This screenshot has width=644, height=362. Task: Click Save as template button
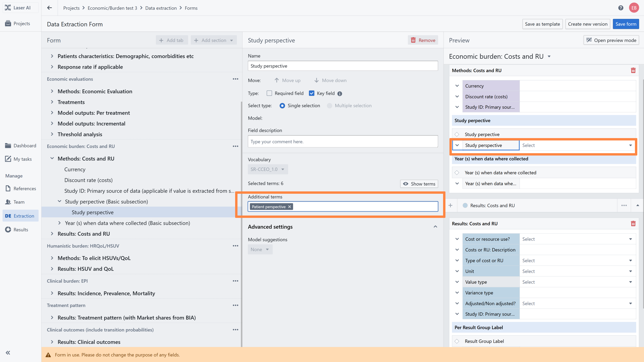click(x=542, y=24)
